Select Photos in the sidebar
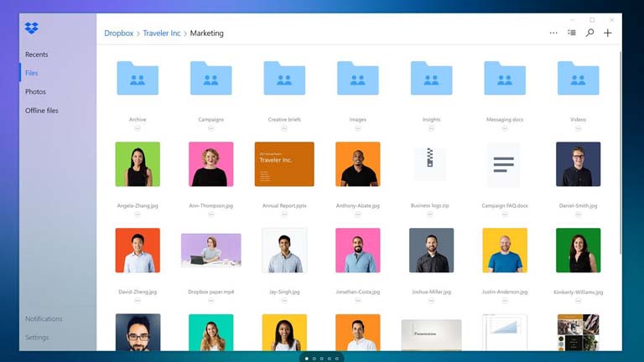The image size is (644, 362). click(x=35, y=91)
